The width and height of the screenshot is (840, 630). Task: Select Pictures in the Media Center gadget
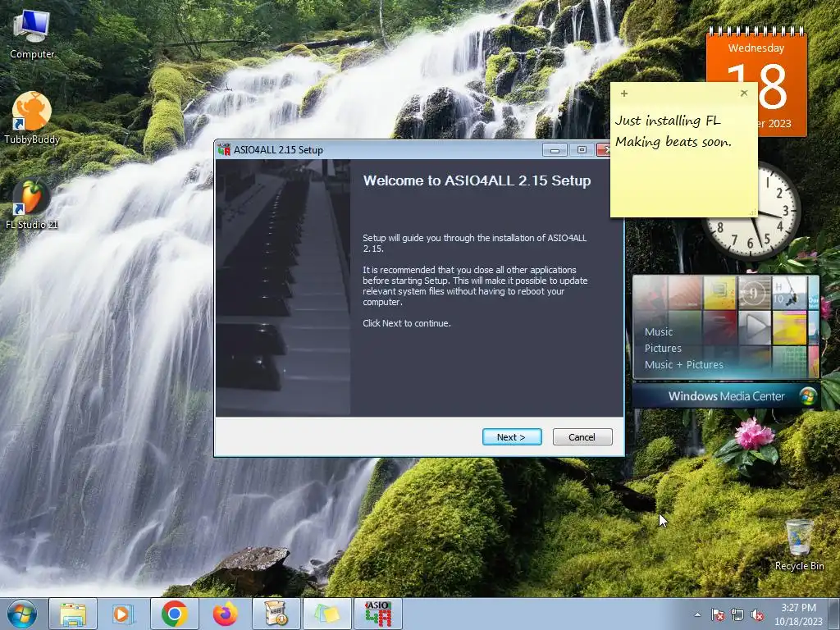[663, 348]
